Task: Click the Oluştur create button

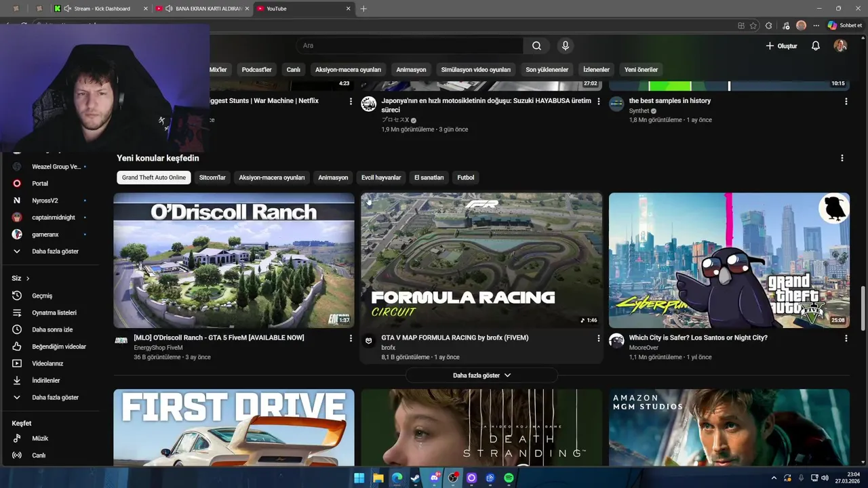Action: (781, 45)
